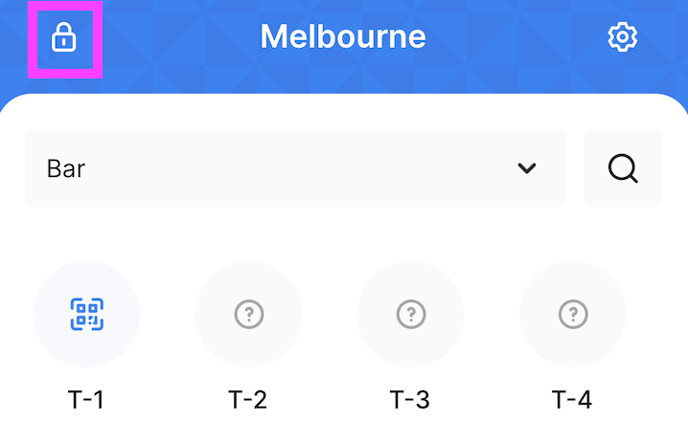Click the magnifying glass search button
Viewport: 688px width, 442px height.
tap(623, 169)
